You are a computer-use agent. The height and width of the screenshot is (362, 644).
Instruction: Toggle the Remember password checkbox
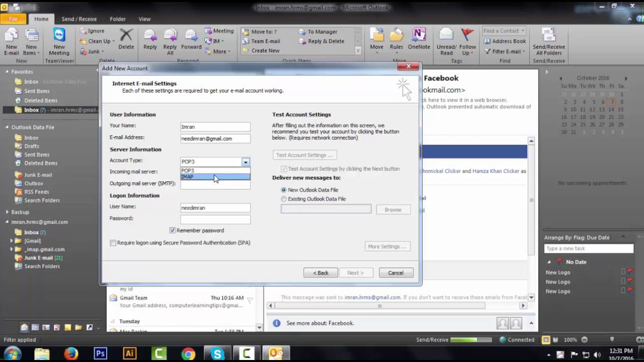pyautogui.click(x=173, y=230)
